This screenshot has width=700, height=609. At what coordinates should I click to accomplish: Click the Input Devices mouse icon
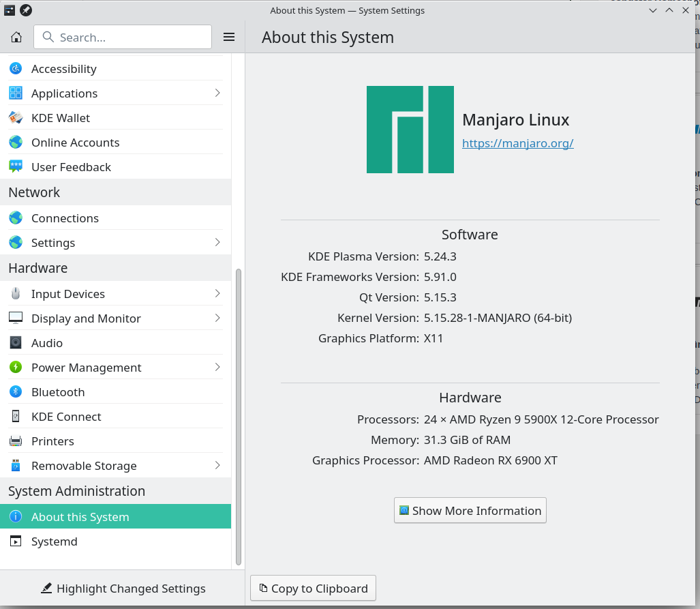click(x=16, y=293)
